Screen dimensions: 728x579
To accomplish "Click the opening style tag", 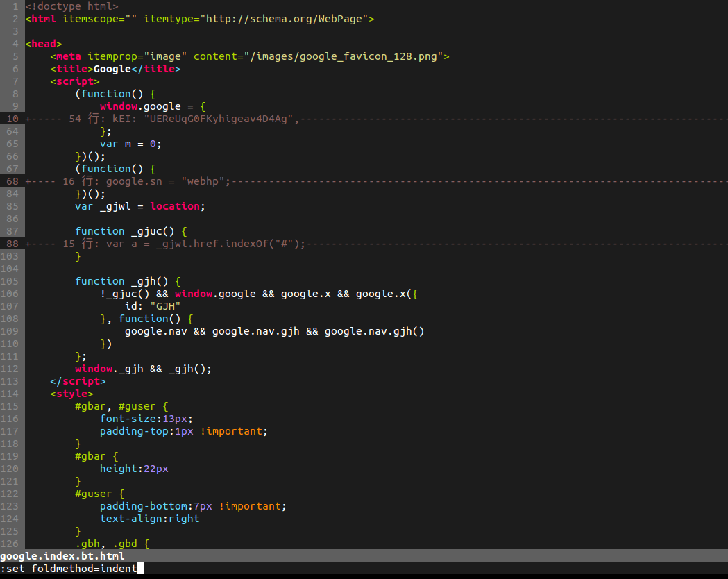I will click(x=71, y=394).
